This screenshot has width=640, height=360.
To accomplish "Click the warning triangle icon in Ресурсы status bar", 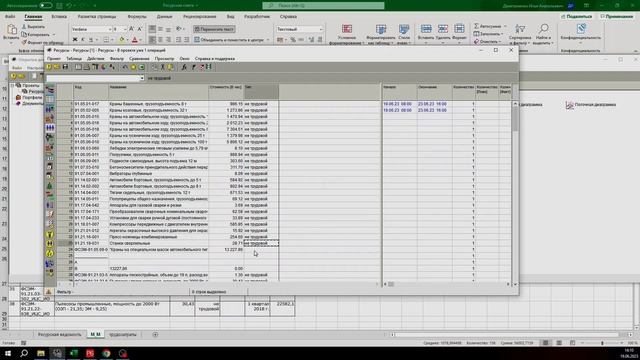I will click(49, 291).
